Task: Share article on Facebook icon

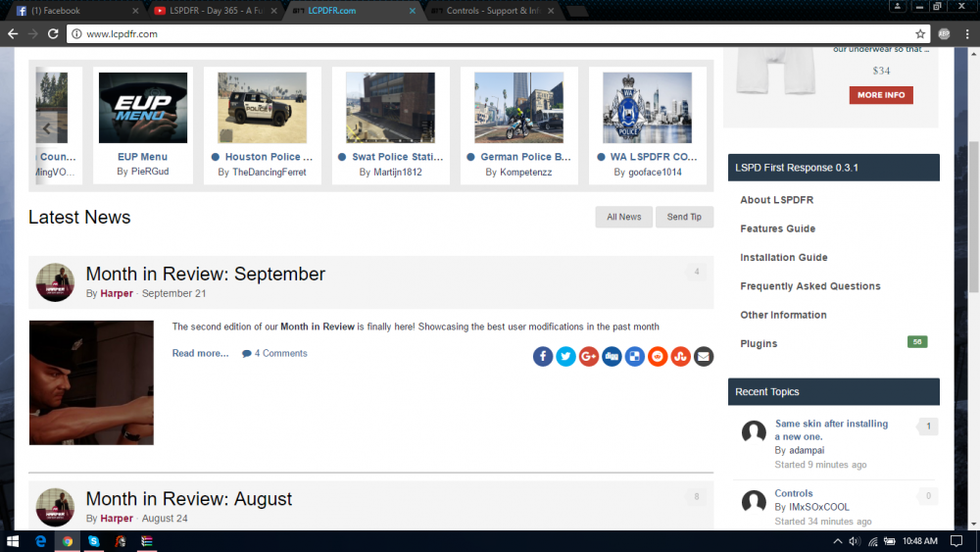Action: [x=543, y=356]
